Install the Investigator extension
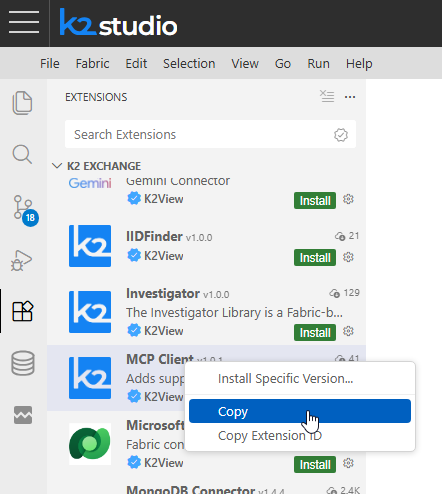 315,332
